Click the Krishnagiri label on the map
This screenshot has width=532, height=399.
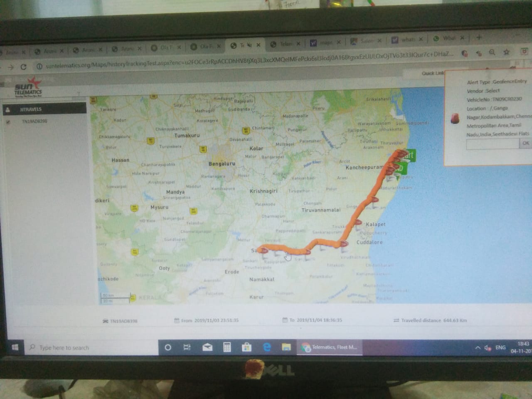(x=264, y=191)
